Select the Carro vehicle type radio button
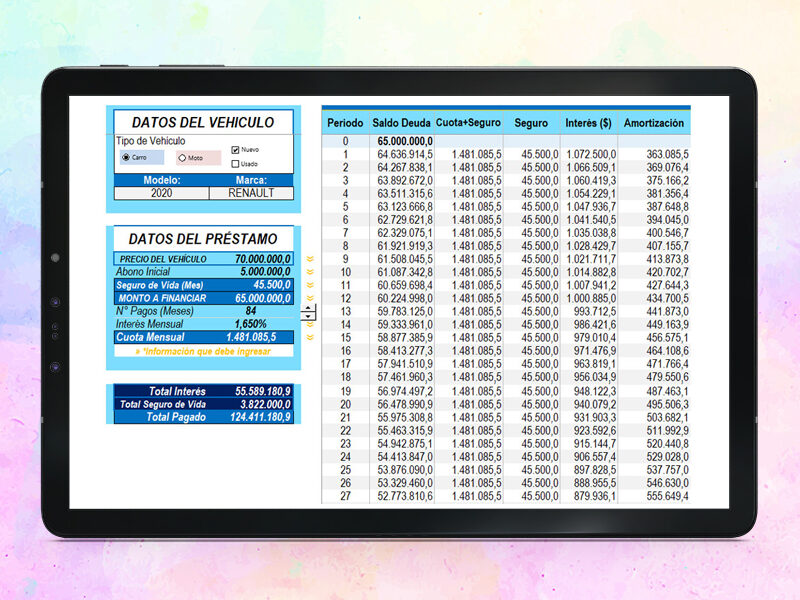This screenshot has width=800, height=600. 126,157
